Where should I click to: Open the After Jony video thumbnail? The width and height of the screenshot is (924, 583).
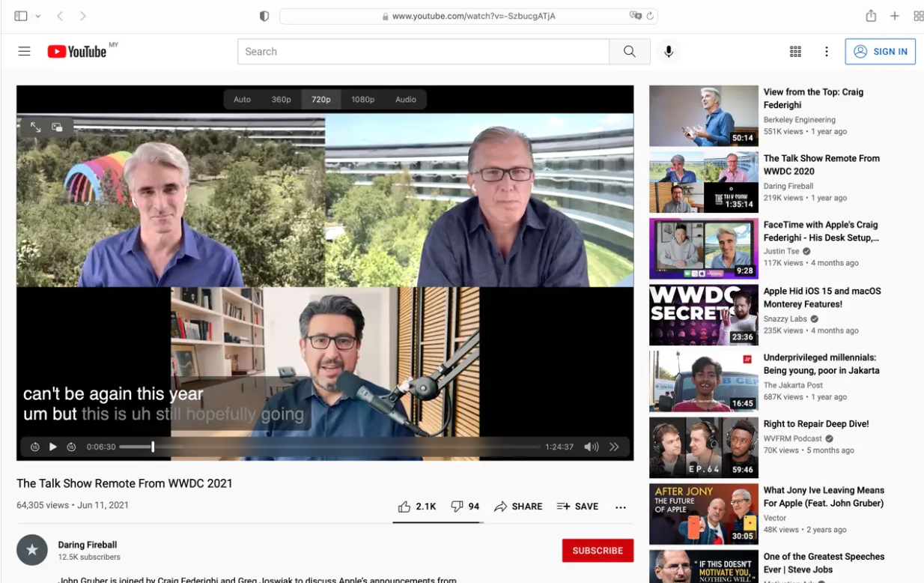coord(704,514)
